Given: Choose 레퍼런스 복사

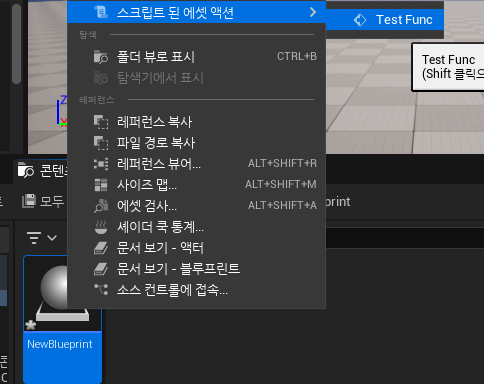Looking at the screenshot, I should pos(196,122).
